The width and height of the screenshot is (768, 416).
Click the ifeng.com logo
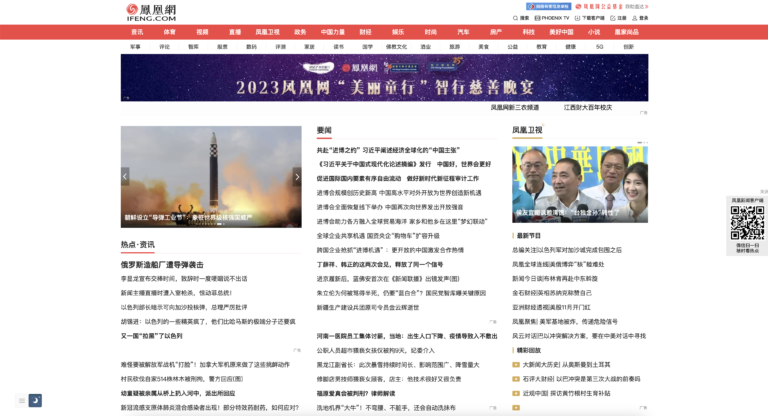point(151,12)
